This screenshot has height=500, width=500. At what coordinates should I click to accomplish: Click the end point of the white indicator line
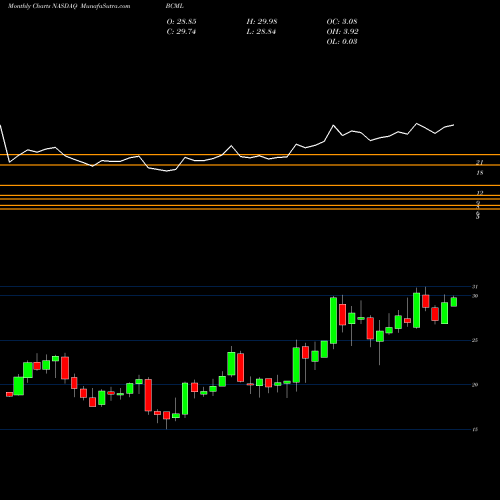click(x=453, y=125)
